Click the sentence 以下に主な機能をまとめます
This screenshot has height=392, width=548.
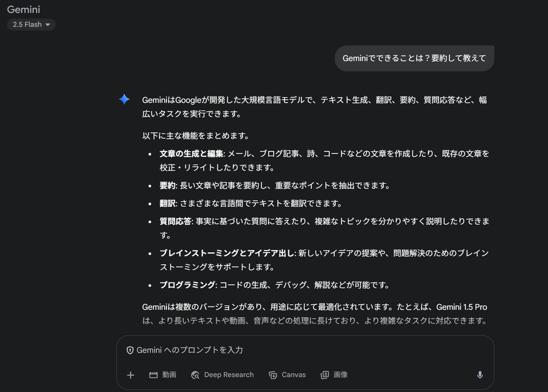pos(196,135)
